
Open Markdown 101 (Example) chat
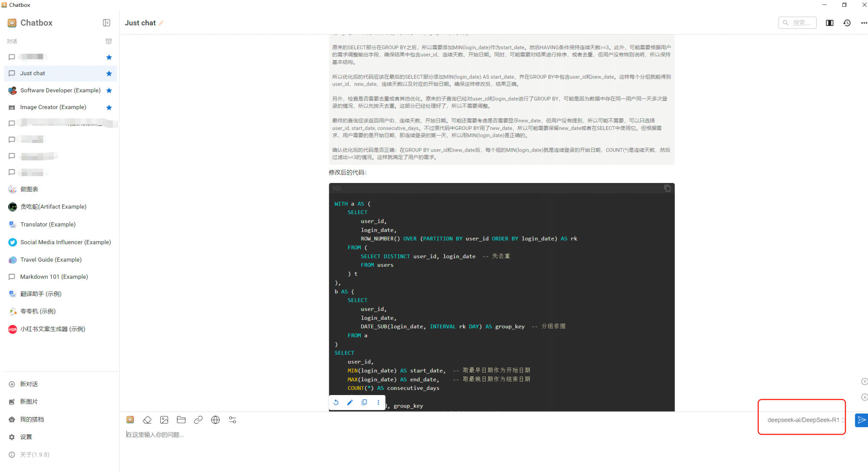click(60, 277)
